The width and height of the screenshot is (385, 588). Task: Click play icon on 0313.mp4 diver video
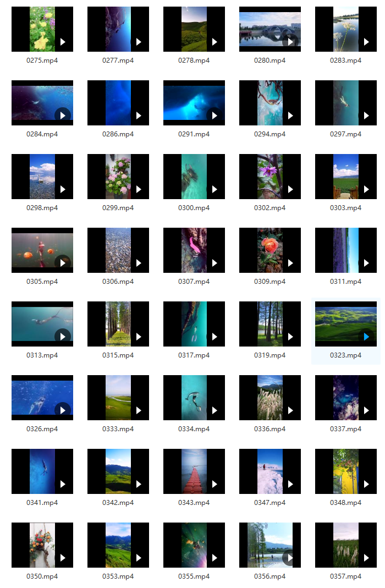tap(63, 337)
